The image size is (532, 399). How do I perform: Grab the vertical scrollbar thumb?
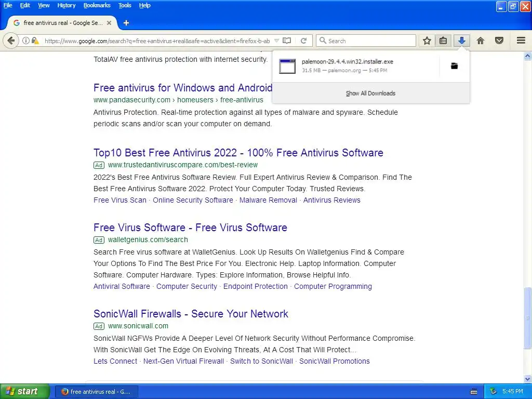(x=528, y=318)
